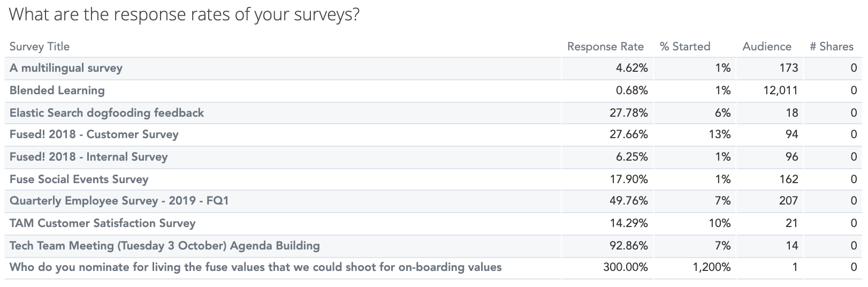Select Fused! 2018 - Customer Survey
The width and height of the screenshot is (868, 287).
click(x=94, y=134)
